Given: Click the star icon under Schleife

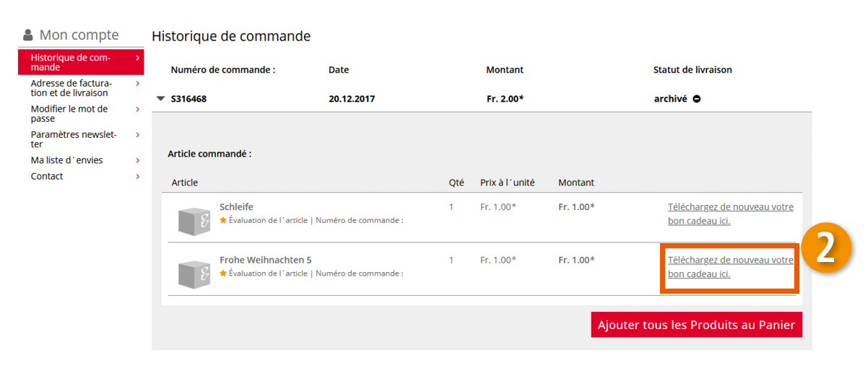Looking at the screenshot, I should (x=223, y=220).
